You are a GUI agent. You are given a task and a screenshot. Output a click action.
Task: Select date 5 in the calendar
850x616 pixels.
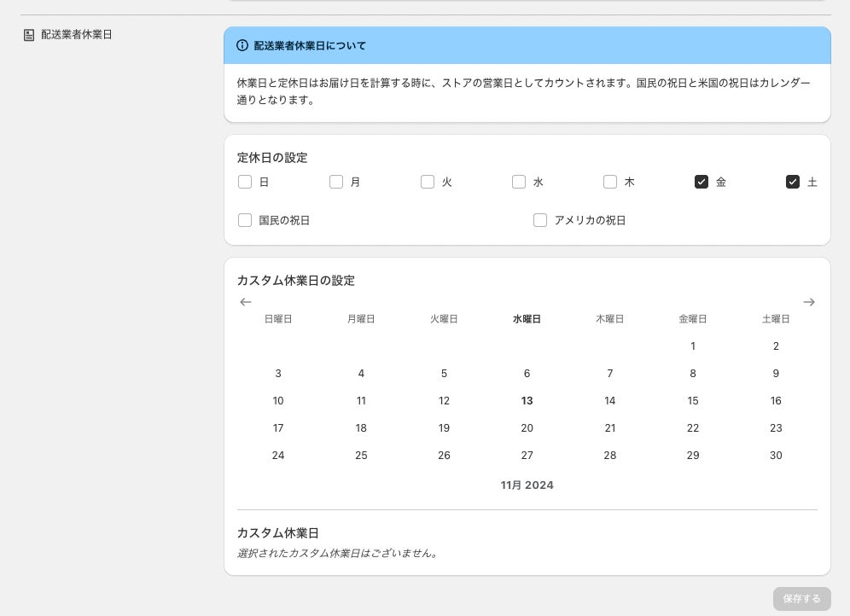(x=444, y=374)
